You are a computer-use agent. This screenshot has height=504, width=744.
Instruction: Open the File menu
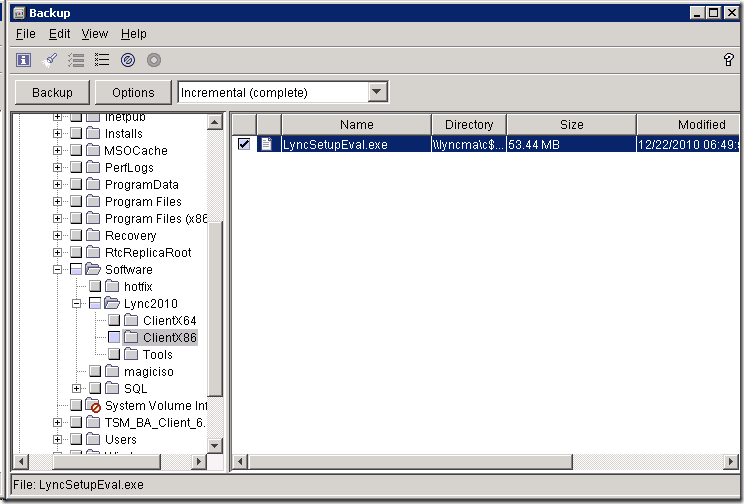(26, 34)
